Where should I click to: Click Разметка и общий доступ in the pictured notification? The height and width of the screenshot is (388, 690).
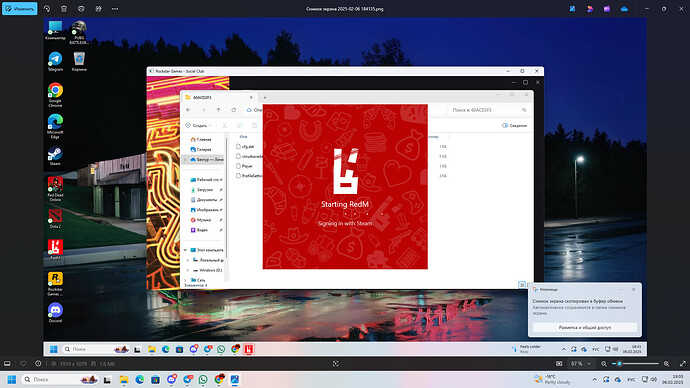pyautogui.click(x=584, y=327)
